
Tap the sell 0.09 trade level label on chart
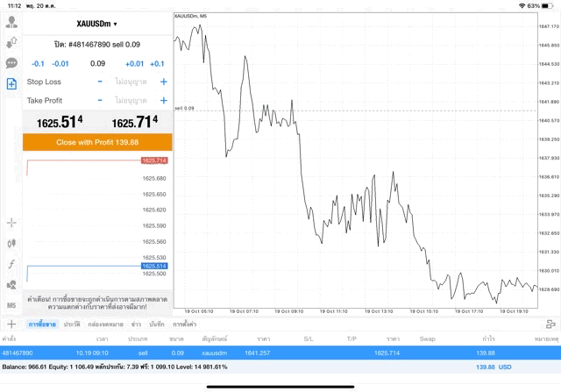(185, 108)
